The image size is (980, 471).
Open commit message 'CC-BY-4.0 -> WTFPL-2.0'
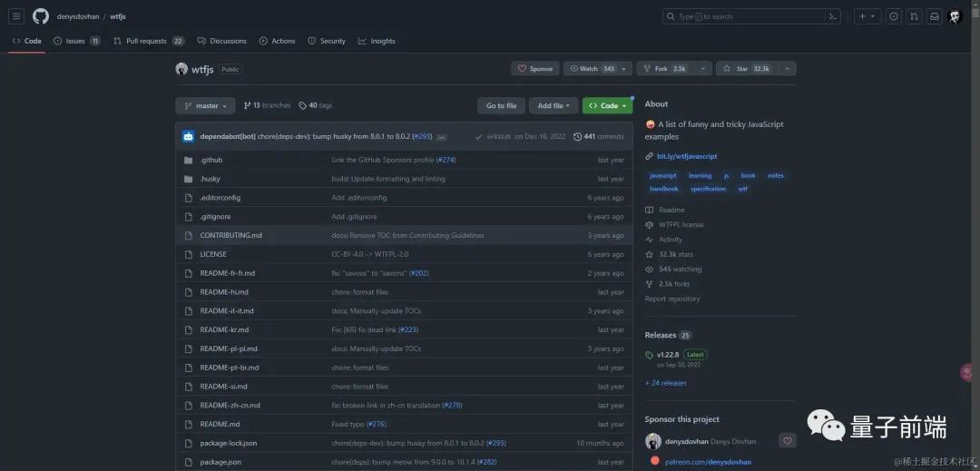pyautogui.click(x=370, y=255)
